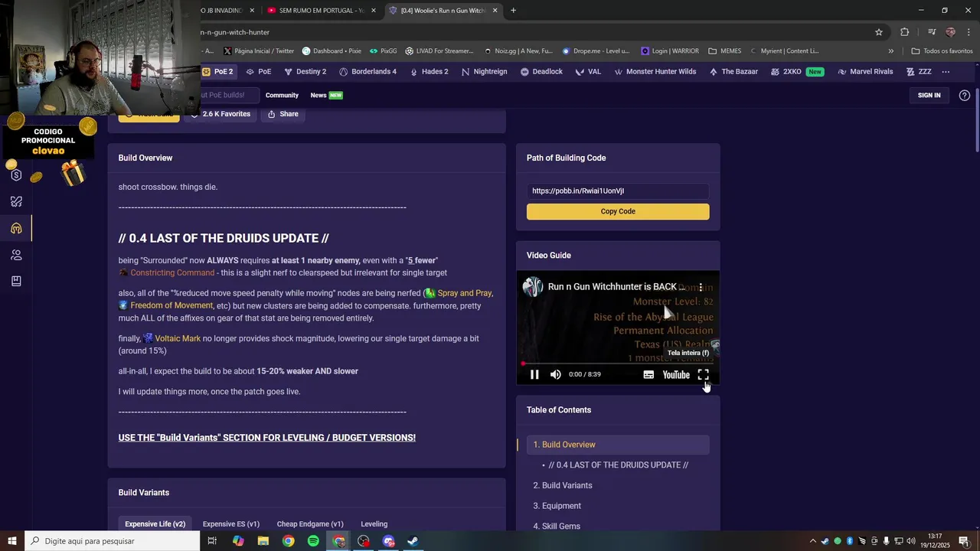Open the News menu
The width and height of the screenshot is (980, 551).
pyautogui.click(x=326, y=95)
